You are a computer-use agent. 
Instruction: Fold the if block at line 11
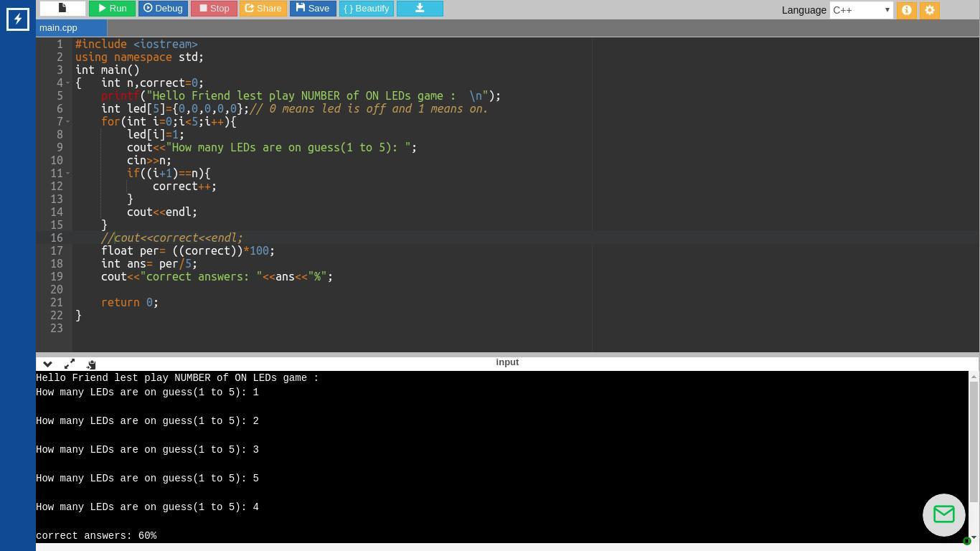(x=68, y=174)
